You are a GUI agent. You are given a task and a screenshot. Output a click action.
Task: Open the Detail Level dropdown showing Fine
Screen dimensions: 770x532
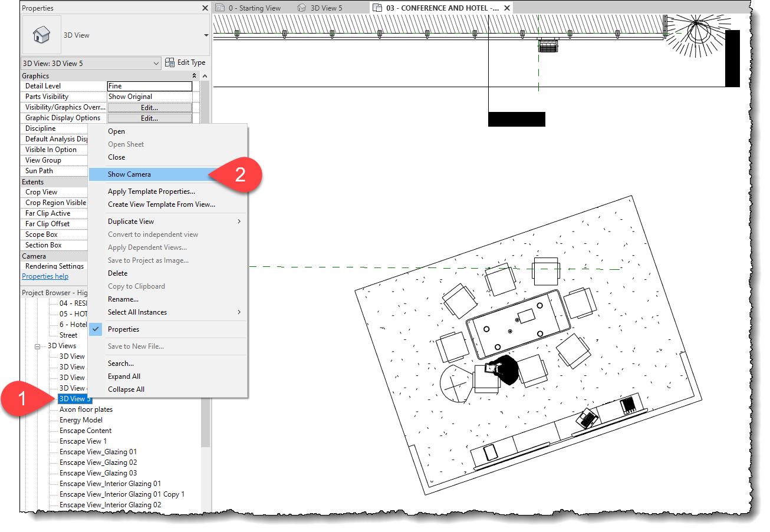[149, 85]
